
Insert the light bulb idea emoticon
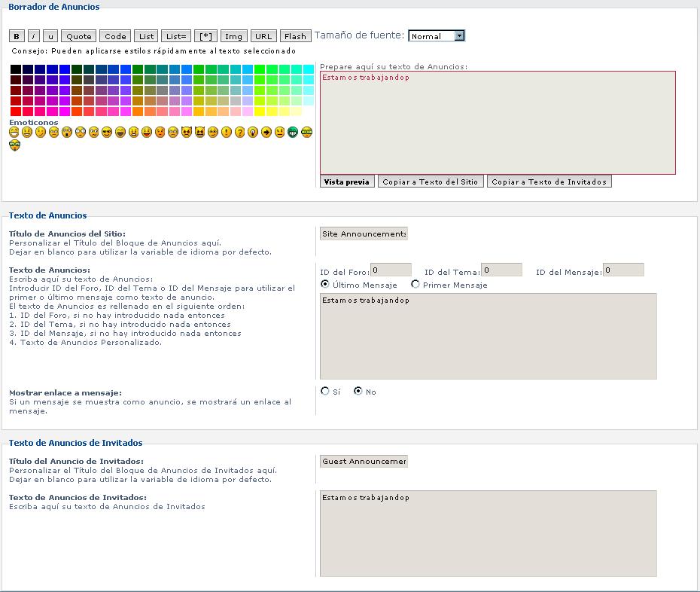point(253,132)
